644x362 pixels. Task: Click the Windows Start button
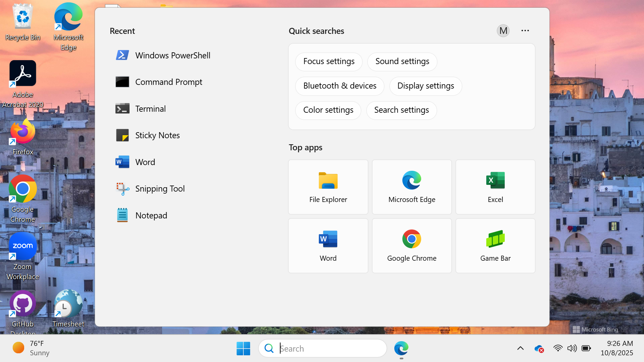(x=243, y=349)
